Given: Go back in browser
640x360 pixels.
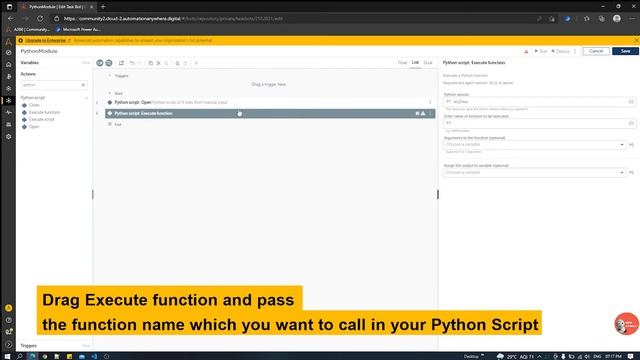Looking at the screenshot, I should [11, 18].
